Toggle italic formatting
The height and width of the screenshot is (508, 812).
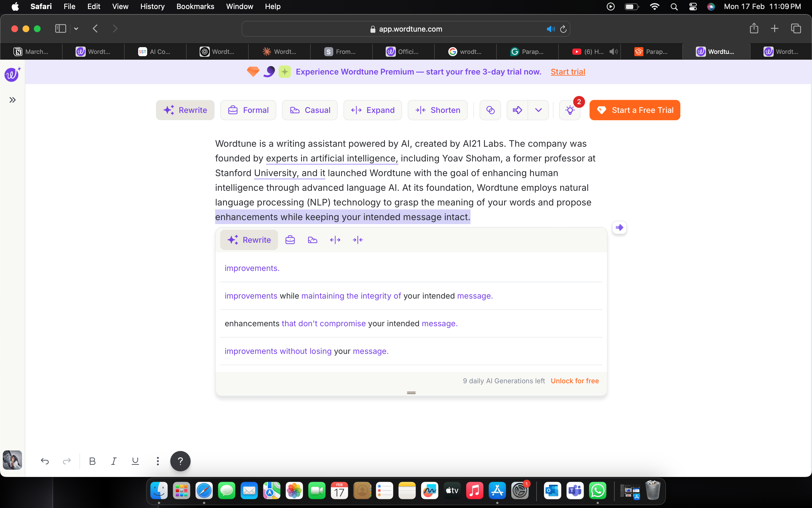click(x=114, y=461)
